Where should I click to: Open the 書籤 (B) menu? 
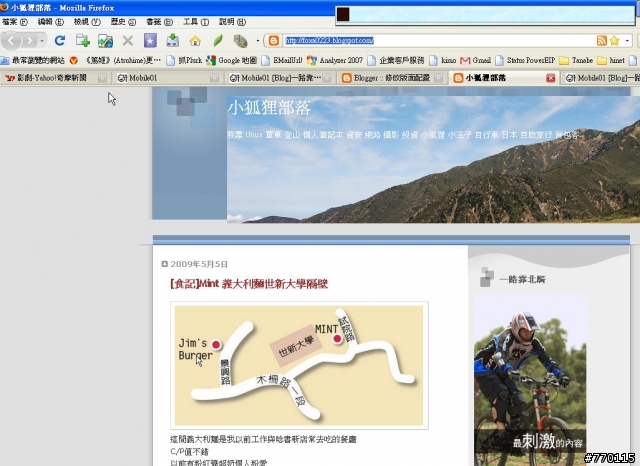pos(160,22)
